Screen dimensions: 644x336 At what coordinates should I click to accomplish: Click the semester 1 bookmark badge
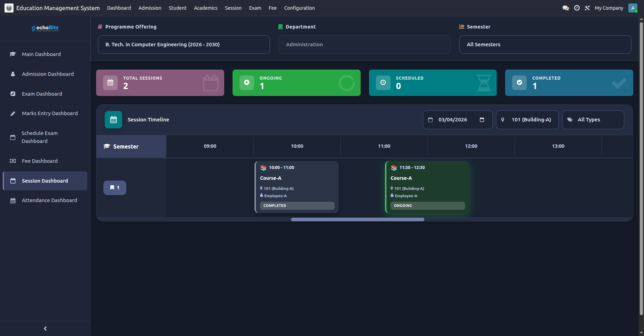coord(115,188)
